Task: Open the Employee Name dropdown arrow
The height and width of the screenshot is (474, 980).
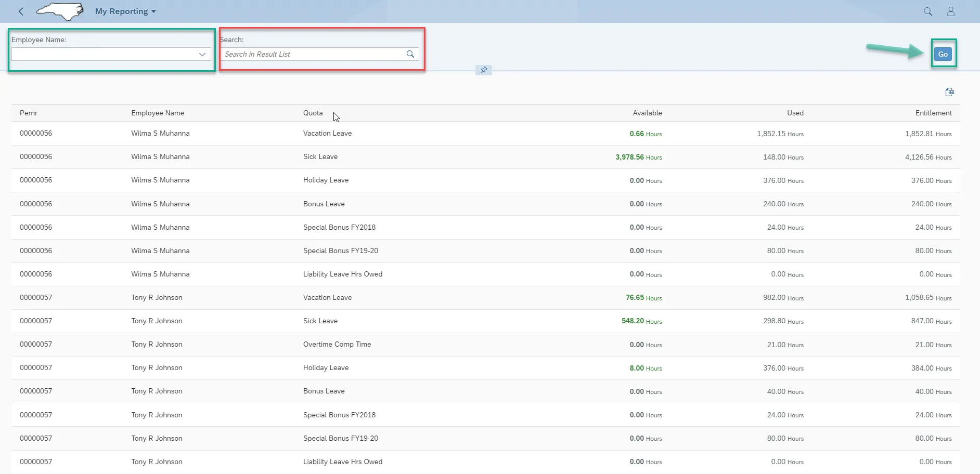Action: click(202, 54)
